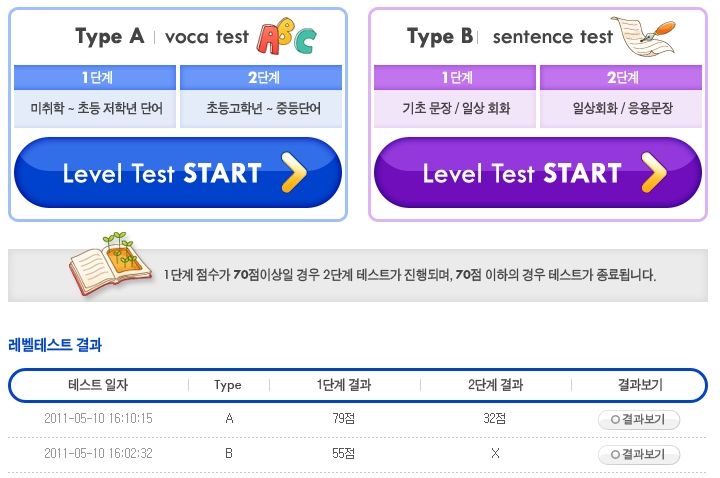720x478 pixels.
Task: Select the Type B 2단계 tab
Action: click(x=621, y=77)
